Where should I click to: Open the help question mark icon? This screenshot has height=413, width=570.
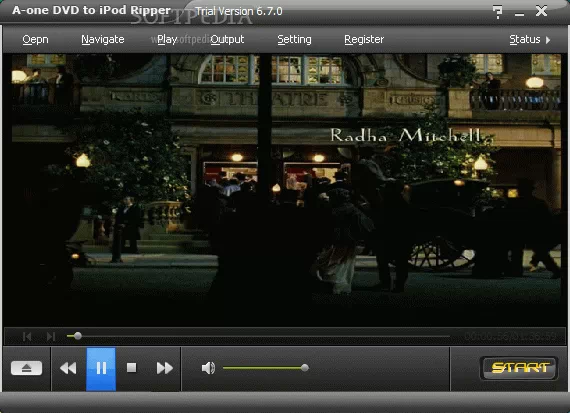[497, 11]
